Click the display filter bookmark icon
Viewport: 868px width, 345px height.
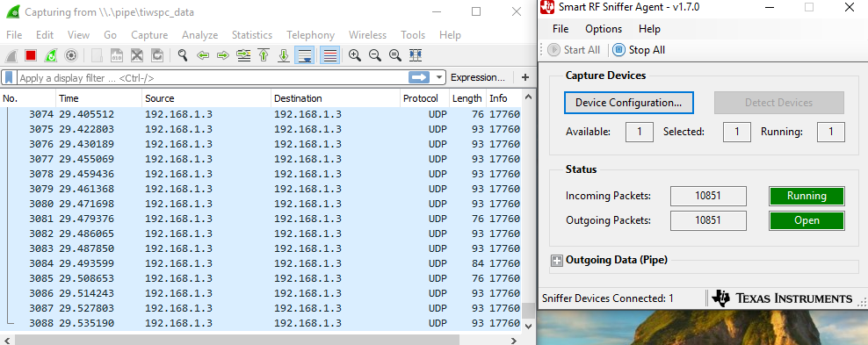point(9,77)
